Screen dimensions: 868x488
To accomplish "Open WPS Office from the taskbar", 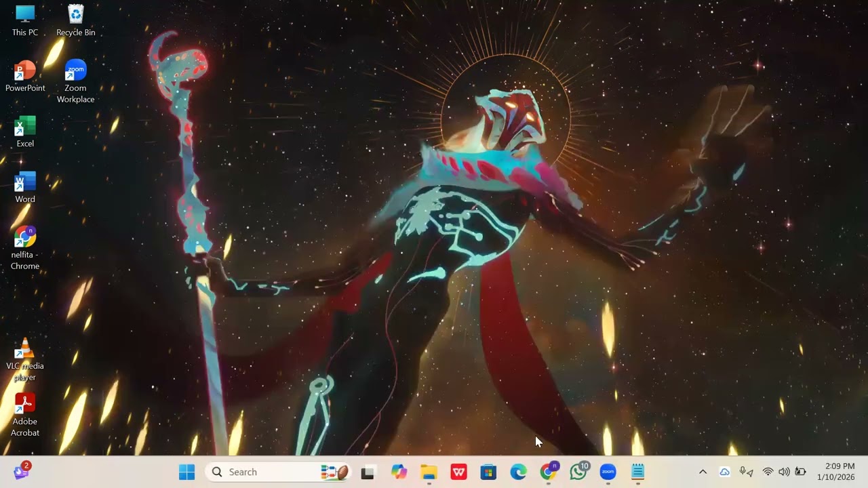I will [x=459, y=472].
